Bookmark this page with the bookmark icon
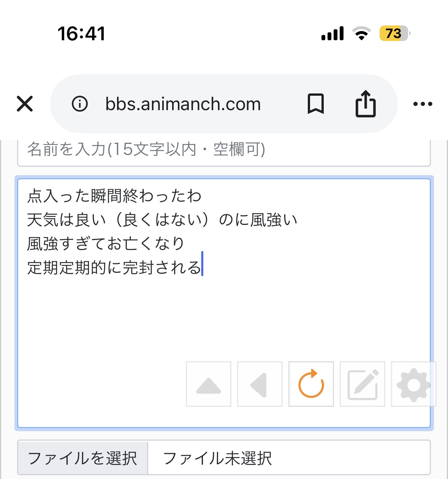The height and width of the screenshot is (479, 448). tap(315, 104)
